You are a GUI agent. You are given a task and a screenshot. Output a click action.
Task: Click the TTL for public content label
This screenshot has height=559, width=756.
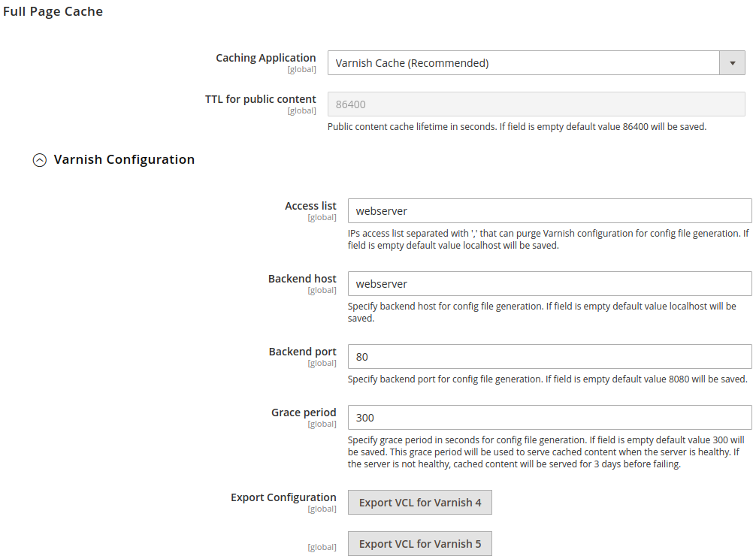coord(260,99)
